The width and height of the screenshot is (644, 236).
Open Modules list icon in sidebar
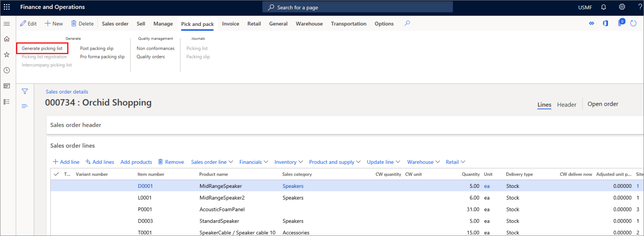point(6,102)
